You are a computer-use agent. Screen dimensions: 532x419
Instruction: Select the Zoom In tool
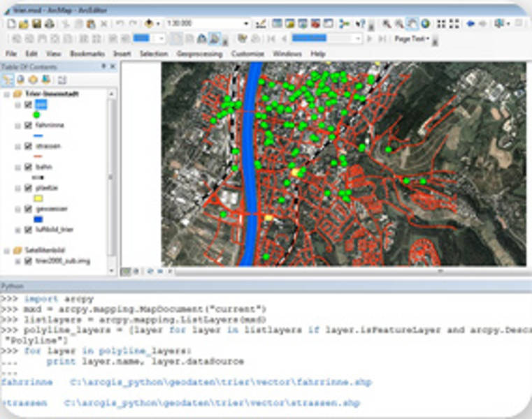coord(387,23)
